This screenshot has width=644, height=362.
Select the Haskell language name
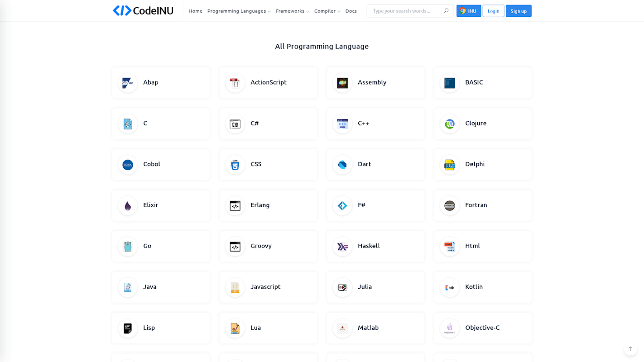(369, 246)
